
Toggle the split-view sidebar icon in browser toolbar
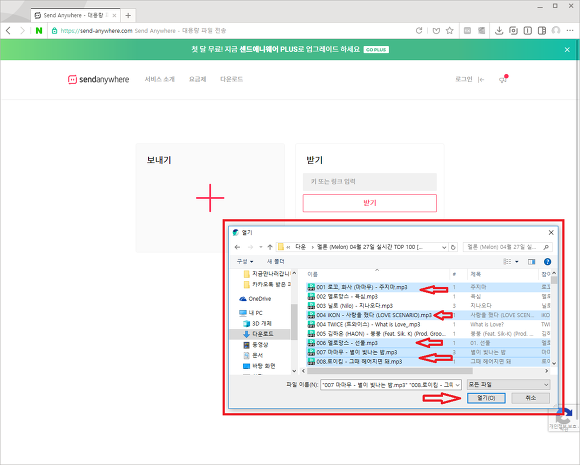tap(542, 31)
